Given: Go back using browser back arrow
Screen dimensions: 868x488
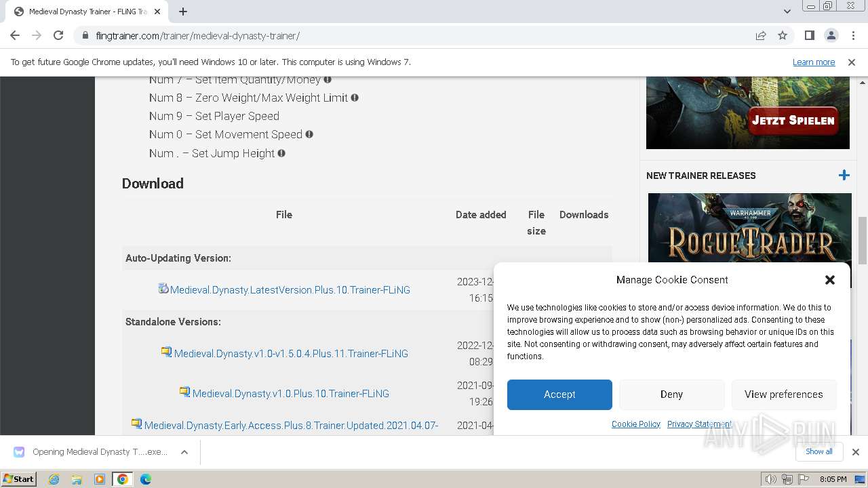Looking at the screenshot, I should click(x=15, y=35).
